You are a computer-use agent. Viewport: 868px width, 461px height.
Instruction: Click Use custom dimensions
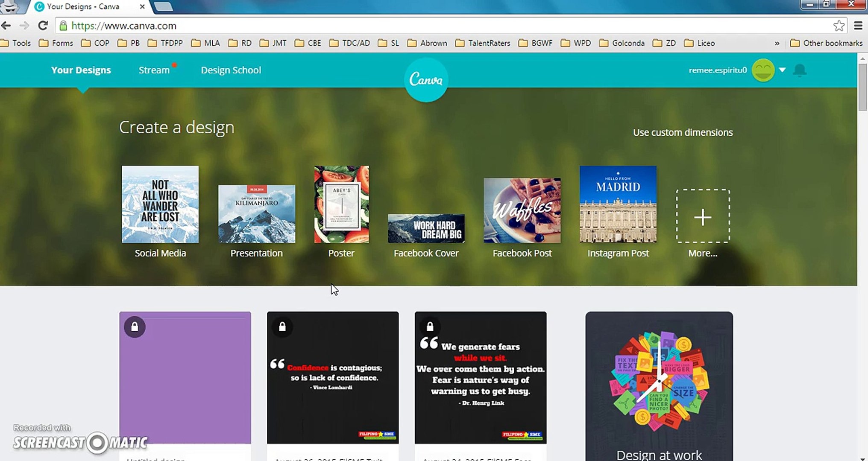682,132
